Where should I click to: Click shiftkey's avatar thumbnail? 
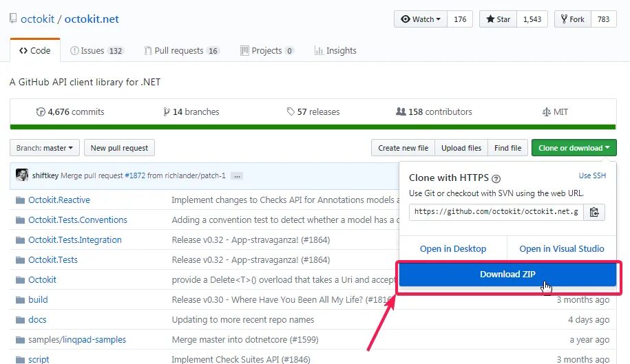point(22,175)
